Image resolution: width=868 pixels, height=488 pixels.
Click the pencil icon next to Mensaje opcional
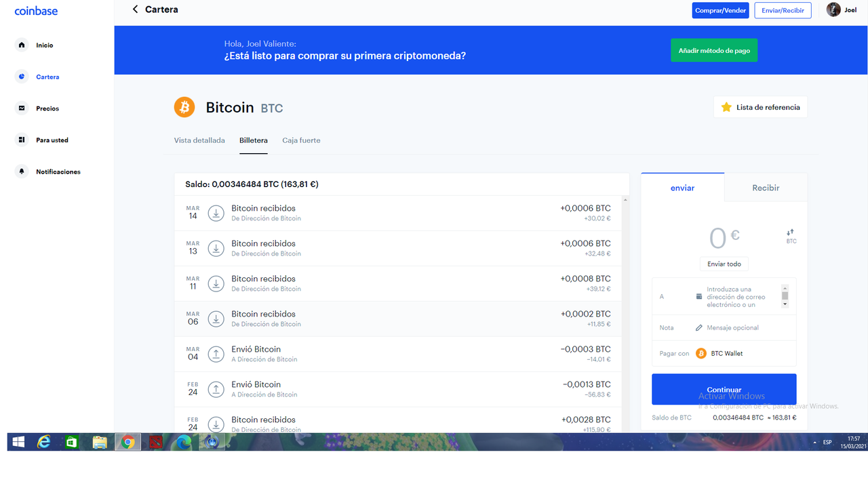pos(699,327)
